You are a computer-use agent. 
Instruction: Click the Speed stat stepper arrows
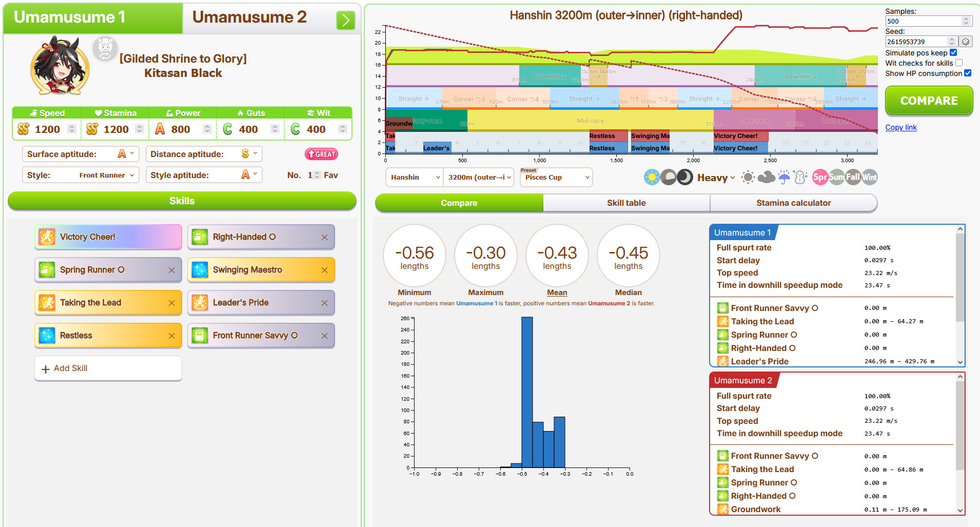[72, 129]
